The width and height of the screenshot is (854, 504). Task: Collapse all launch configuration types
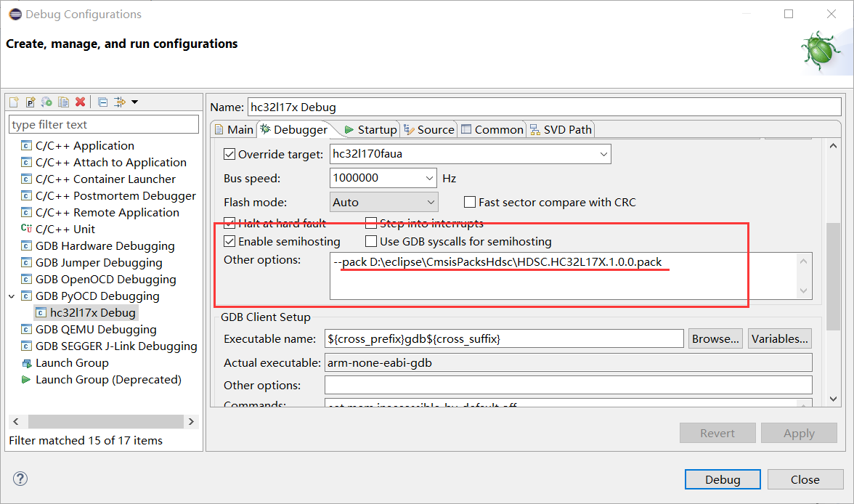click(x=102, y=102)
